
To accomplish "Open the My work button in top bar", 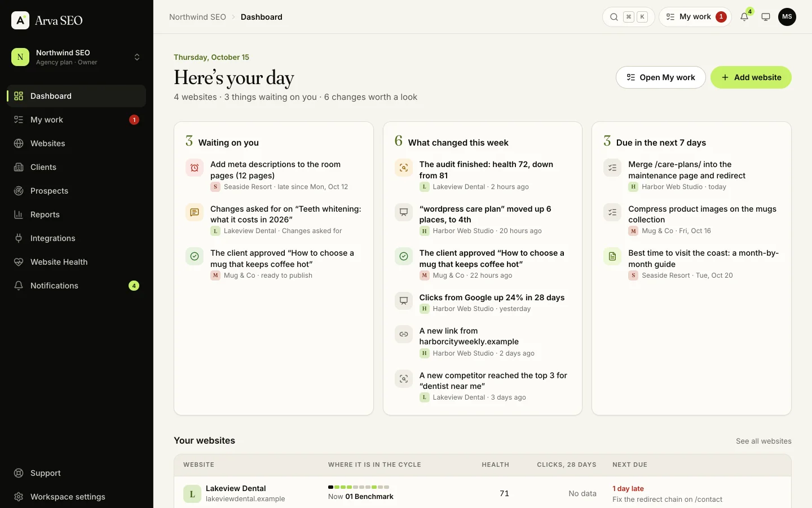I will (695, 17).
